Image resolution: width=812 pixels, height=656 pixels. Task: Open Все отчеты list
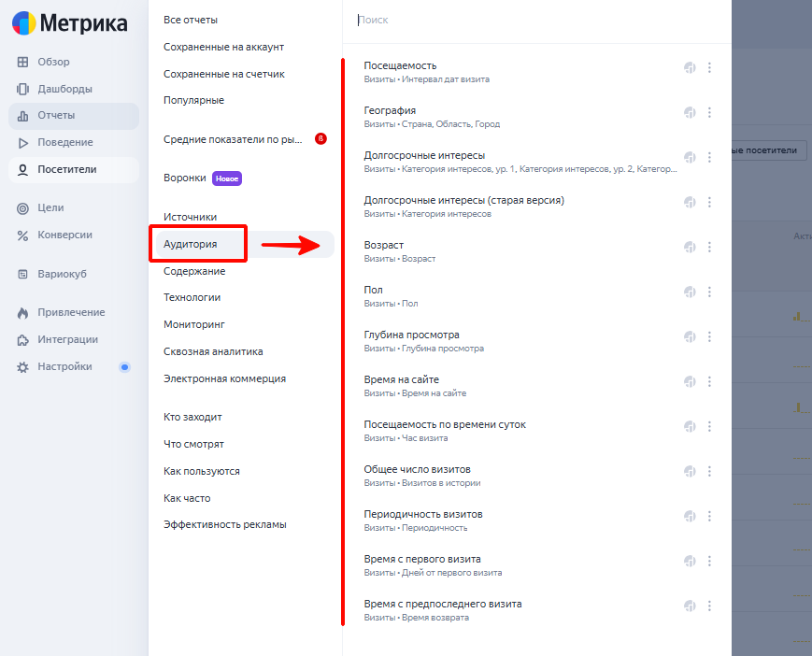click(x=191, y=20)
